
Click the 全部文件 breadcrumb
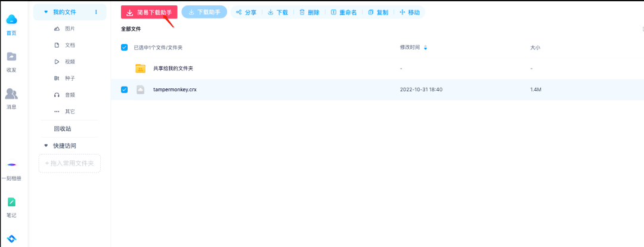tap(131, 29)
